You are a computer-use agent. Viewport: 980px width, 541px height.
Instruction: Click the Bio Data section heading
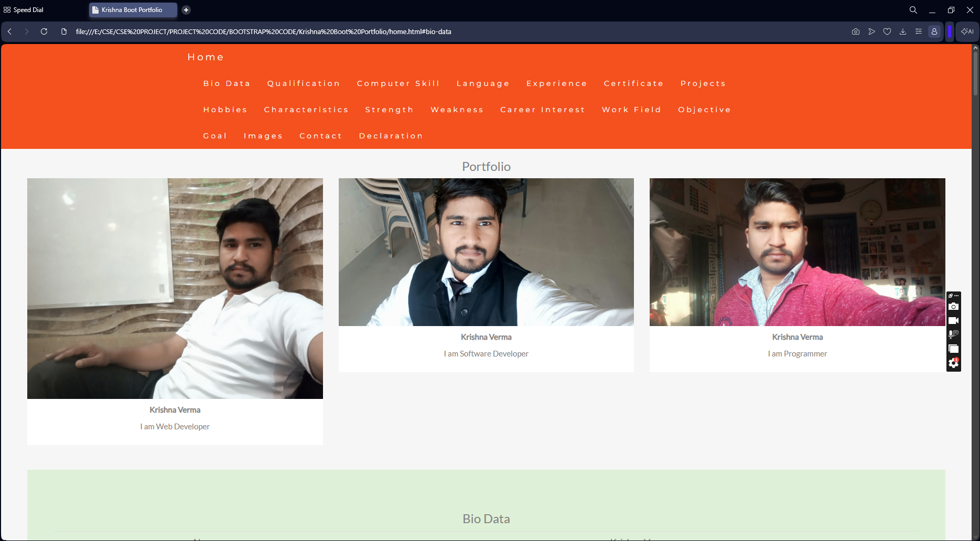point(486,519)
